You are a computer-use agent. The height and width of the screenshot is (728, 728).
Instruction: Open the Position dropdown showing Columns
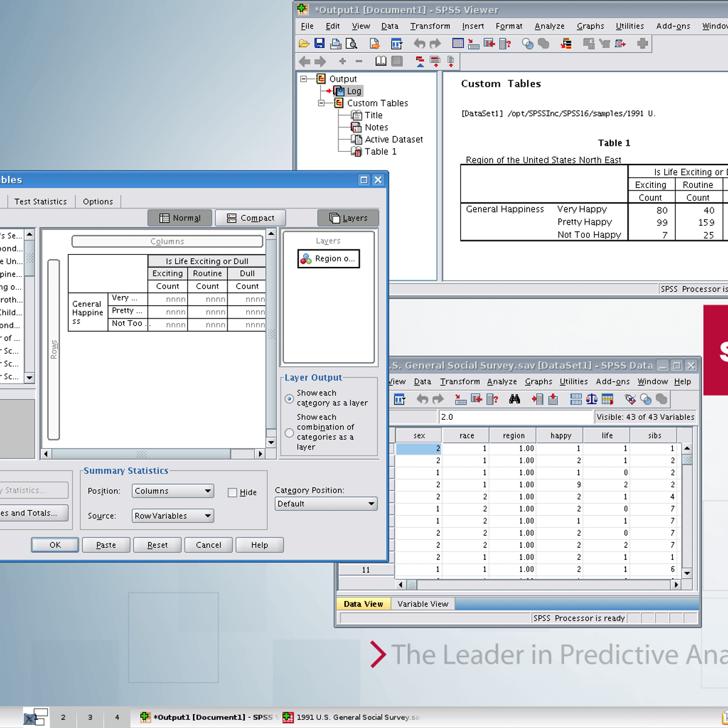coord(173,491)
